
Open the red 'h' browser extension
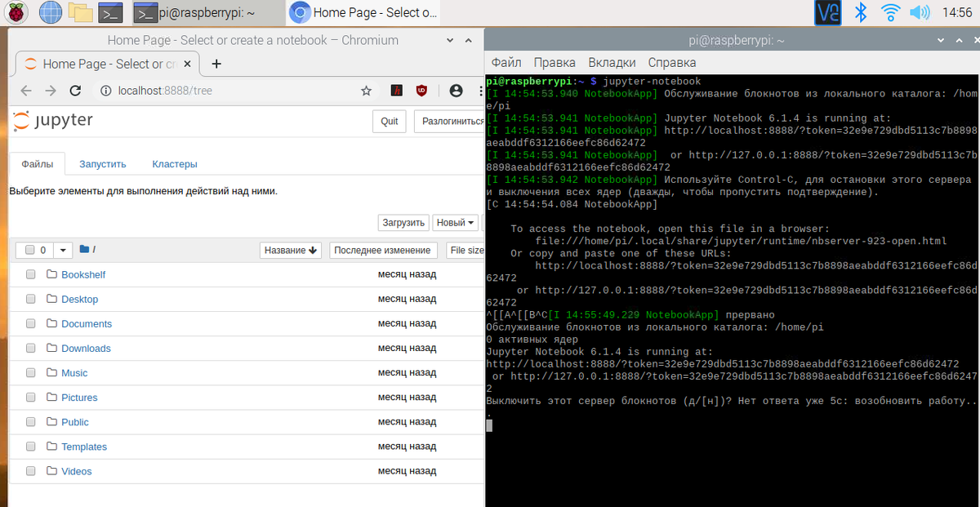[395, 91]
